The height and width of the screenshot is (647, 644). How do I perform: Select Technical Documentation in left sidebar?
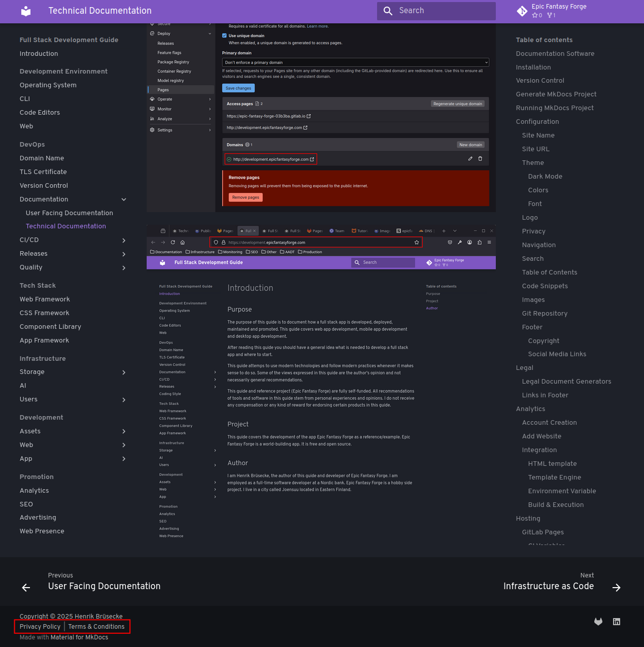click(66, 226)
